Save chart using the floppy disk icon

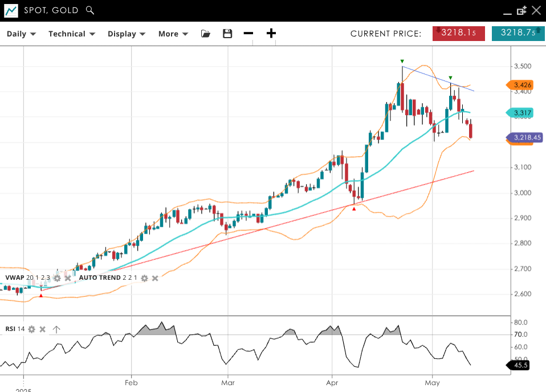pyautogui.click(x=227, y=34)
